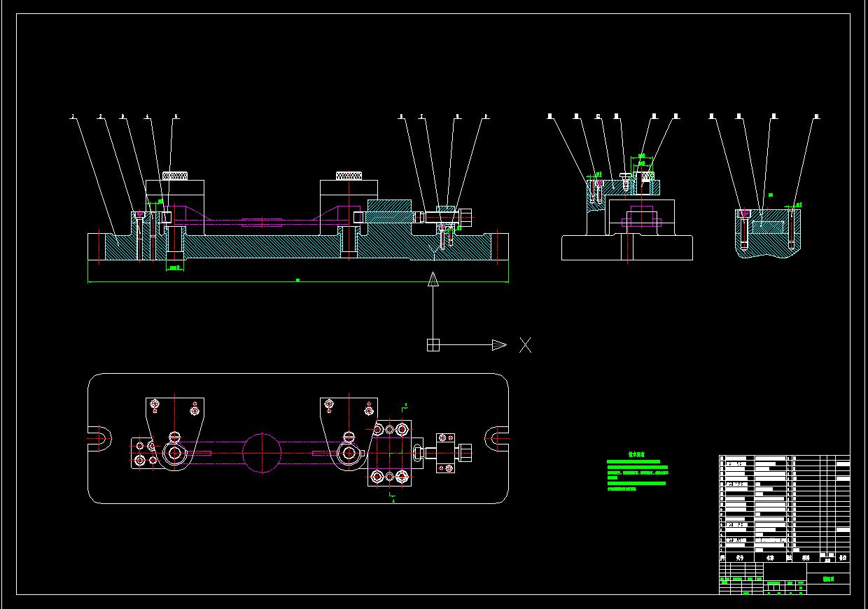
Task: Pick the left U-shaped slot on the base plate
Action: pos(99,438)
